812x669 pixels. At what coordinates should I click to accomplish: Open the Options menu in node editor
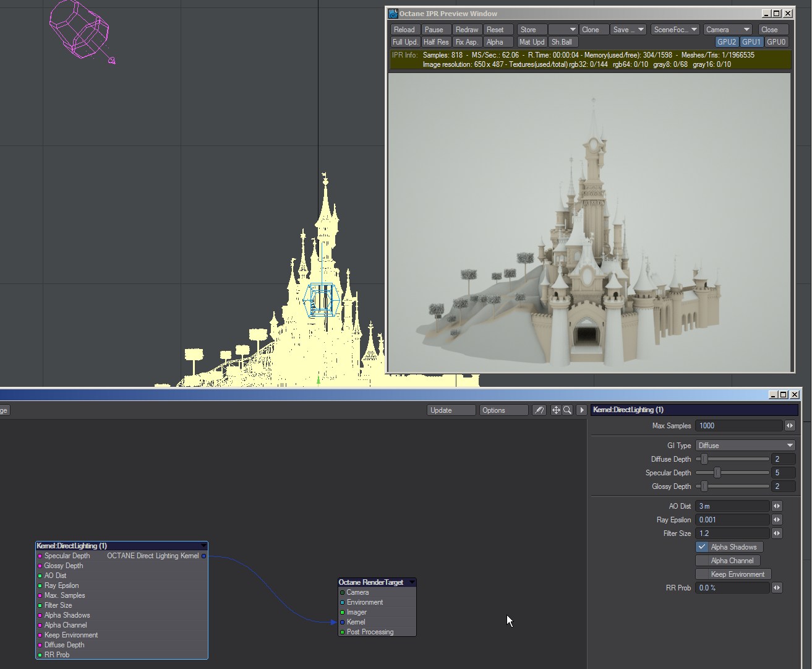pos(503,410)
